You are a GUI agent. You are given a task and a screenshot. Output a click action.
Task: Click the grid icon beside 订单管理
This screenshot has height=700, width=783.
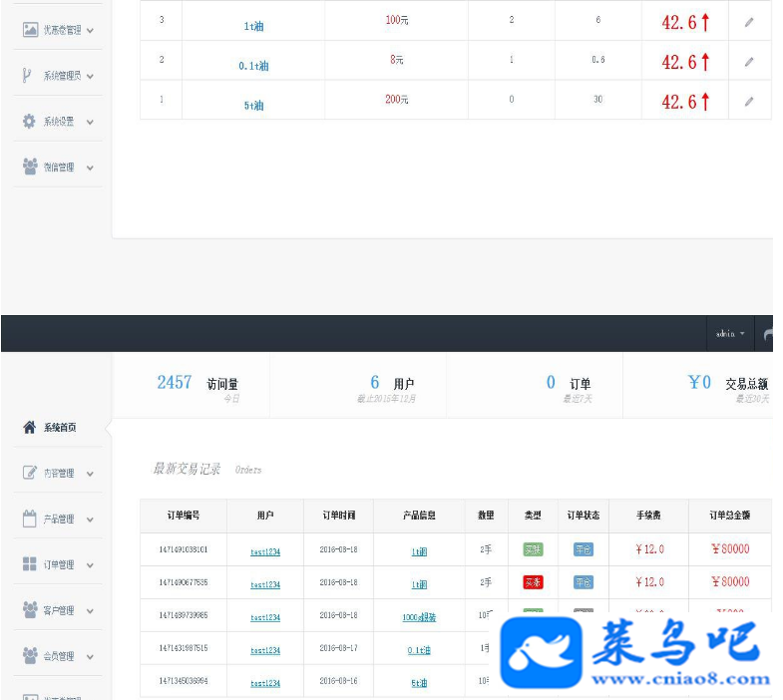[x=30, y=564]
